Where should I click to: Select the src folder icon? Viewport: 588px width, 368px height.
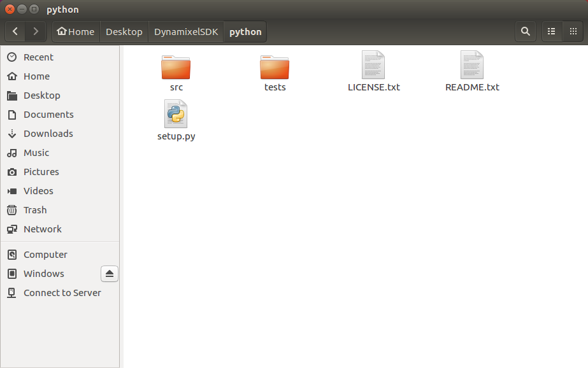click(x=176, y=67)
